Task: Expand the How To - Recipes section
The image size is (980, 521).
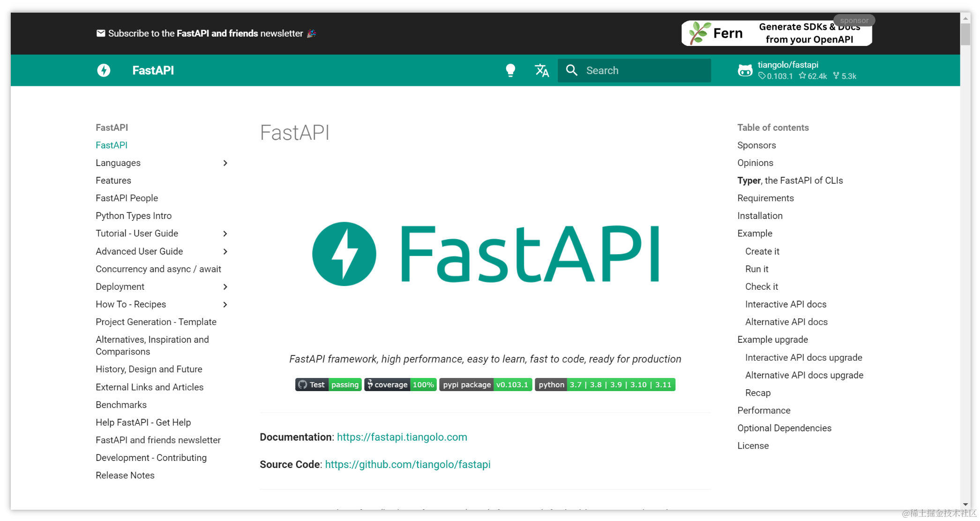Action: click(x=225, y=304)
